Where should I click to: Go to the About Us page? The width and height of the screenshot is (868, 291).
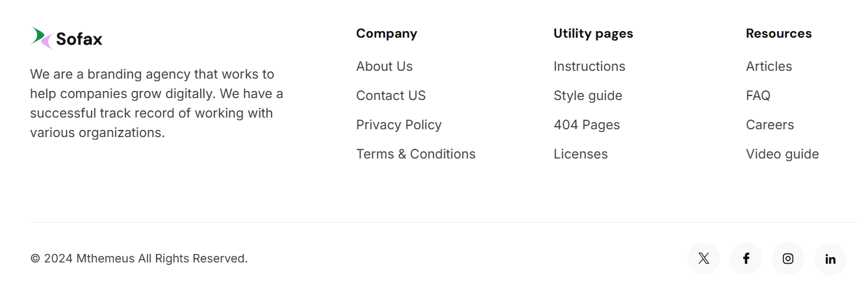384,66
